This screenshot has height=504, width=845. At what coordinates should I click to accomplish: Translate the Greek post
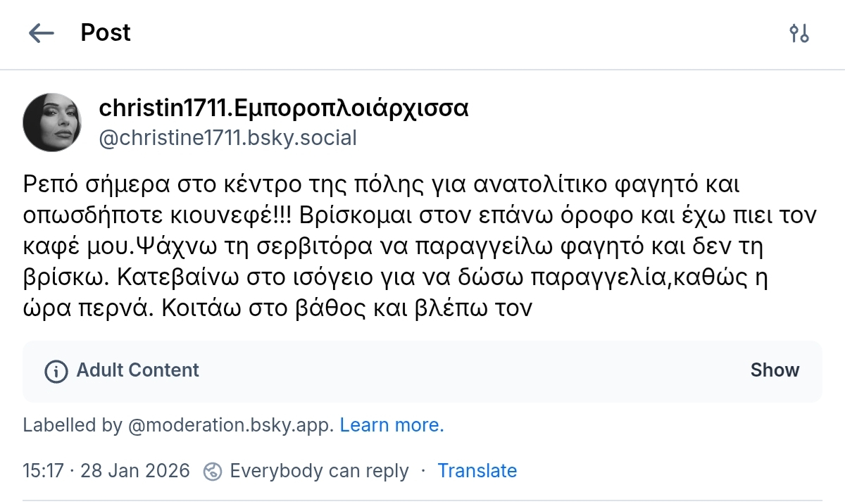pos(477,471)
